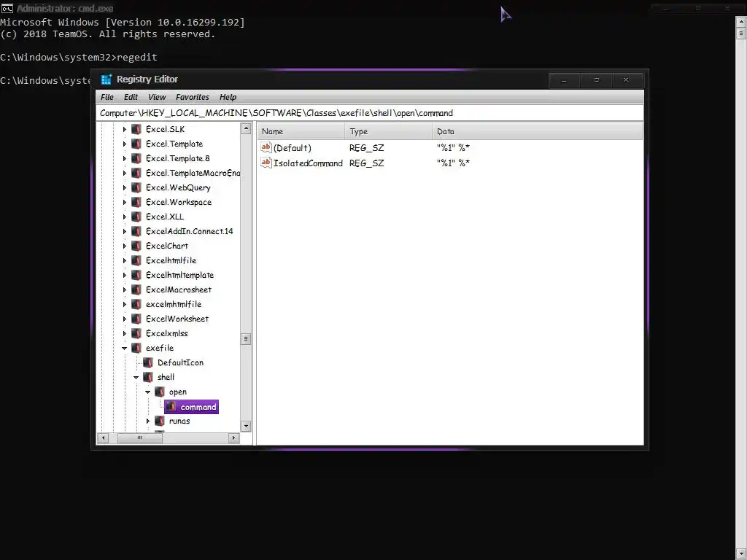Image resolution: width=747 pixels, height=560 pixels.
Task: Collapse the shell tree node
Action: [136, 377]
